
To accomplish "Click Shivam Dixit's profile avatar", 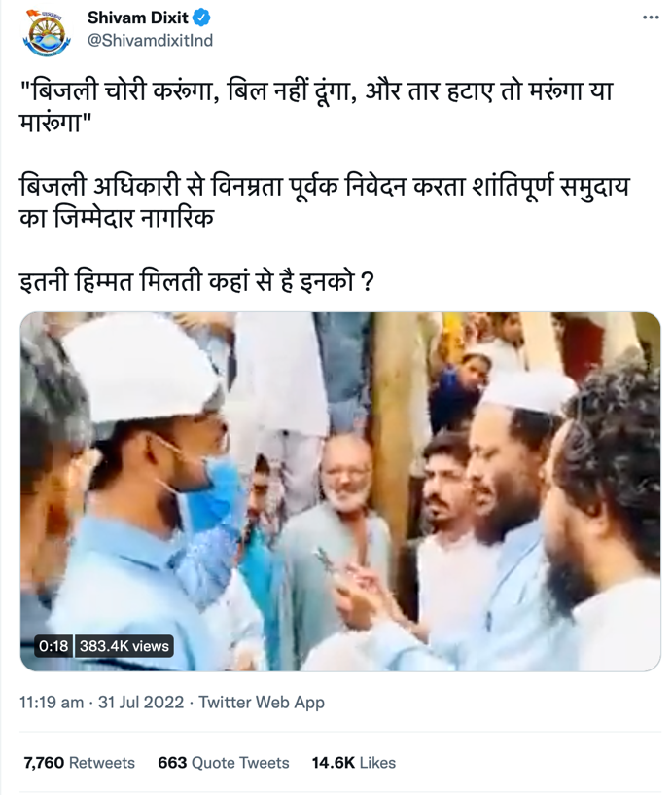I will pyautogui.click(x=47, y=33).
